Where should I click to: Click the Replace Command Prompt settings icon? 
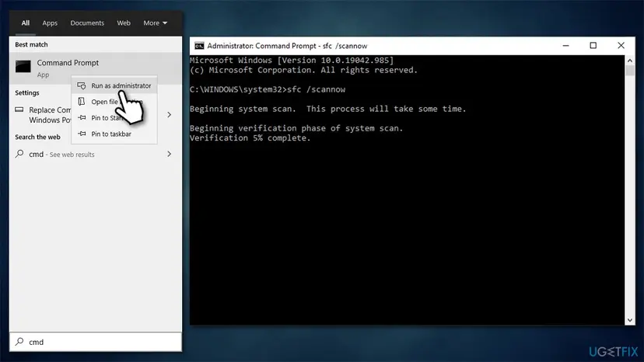(19, 110)
